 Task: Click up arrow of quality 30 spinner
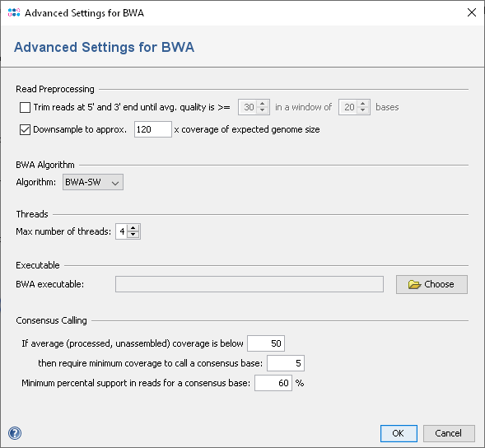pos(263,104)
